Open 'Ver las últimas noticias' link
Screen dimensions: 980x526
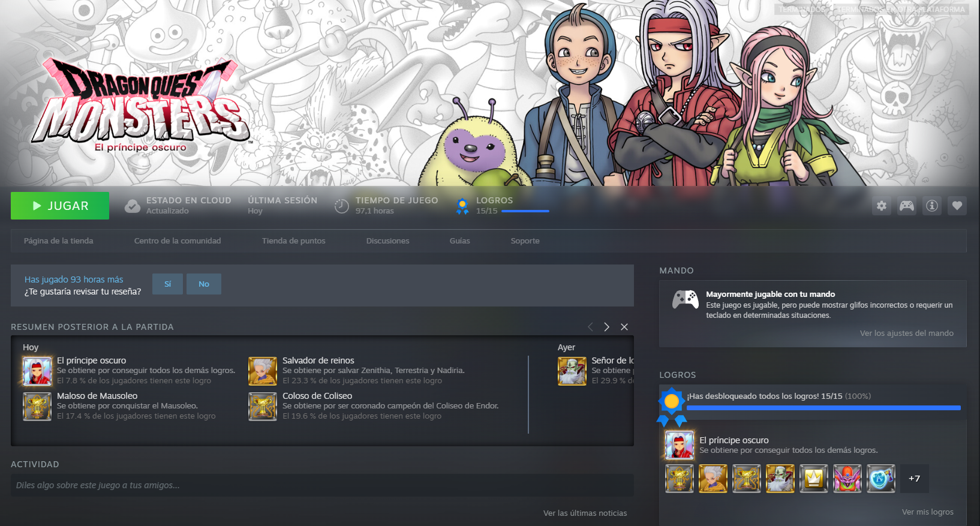coord(585,513)
